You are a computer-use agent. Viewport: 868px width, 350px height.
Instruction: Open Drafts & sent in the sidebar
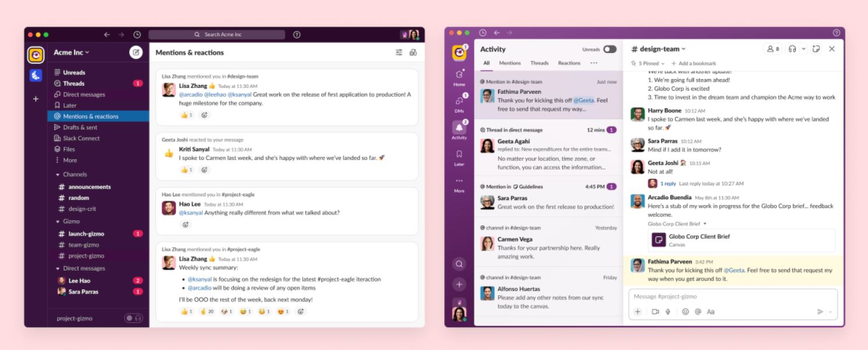pos(98,127)
